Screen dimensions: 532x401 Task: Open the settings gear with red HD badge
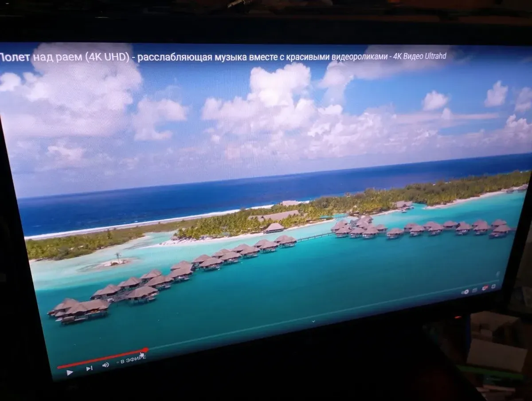[485, 288]
